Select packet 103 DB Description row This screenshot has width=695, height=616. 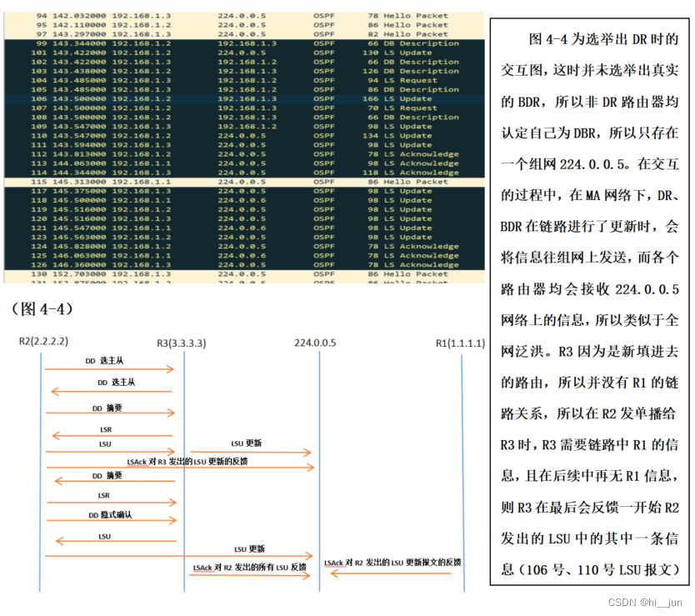tap(244, 71)
